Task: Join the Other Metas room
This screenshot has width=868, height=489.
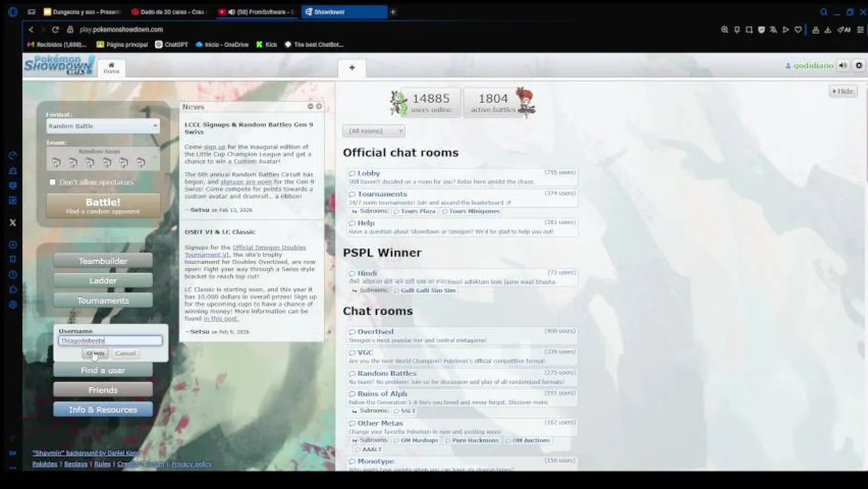Action: 462,427
